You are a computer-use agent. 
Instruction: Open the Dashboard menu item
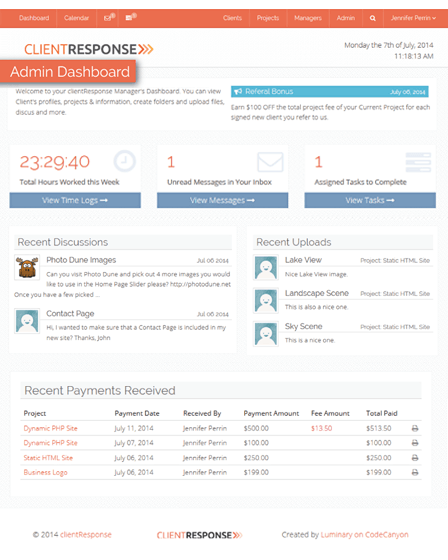pos(34,18)
